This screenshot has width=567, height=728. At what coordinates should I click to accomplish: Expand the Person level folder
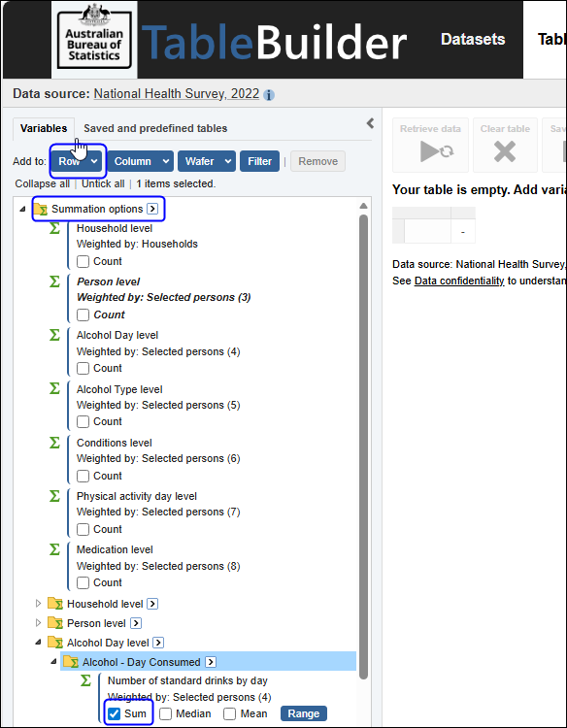39,623
